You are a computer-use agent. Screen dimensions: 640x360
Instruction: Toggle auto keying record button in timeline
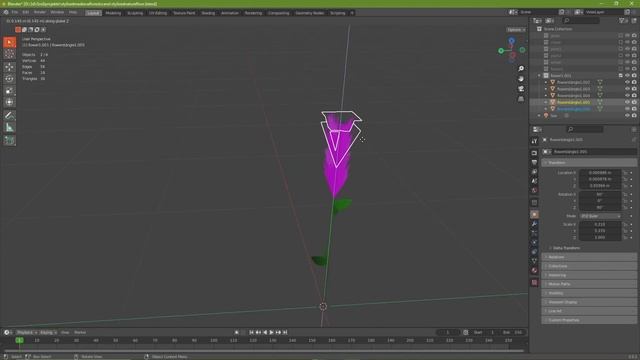pos(236,332)
